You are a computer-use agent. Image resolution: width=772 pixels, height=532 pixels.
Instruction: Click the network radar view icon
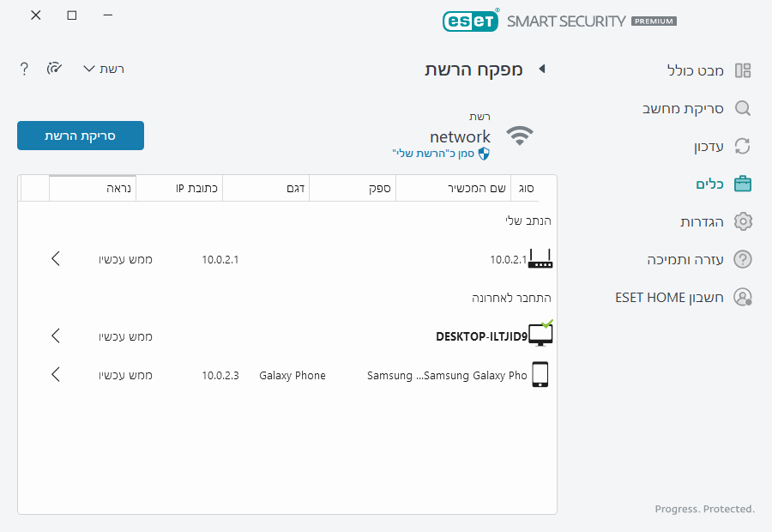pos(55,69)
